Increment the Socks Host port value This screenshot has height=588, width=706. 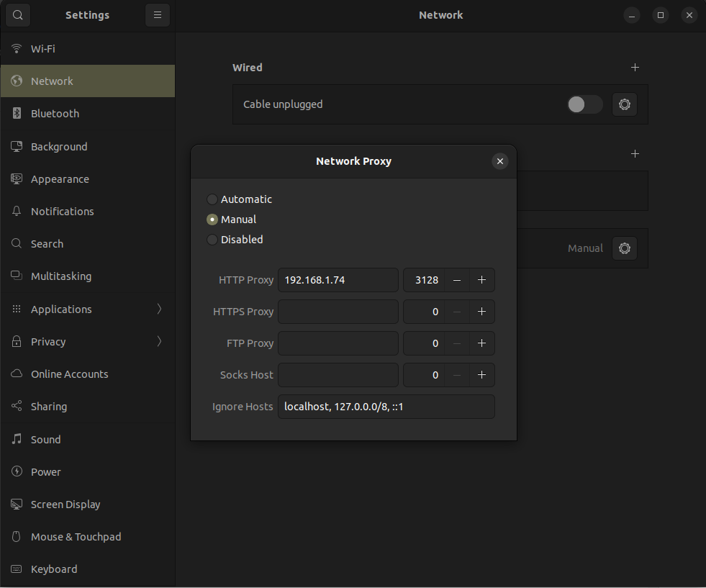tap(481, 375)
